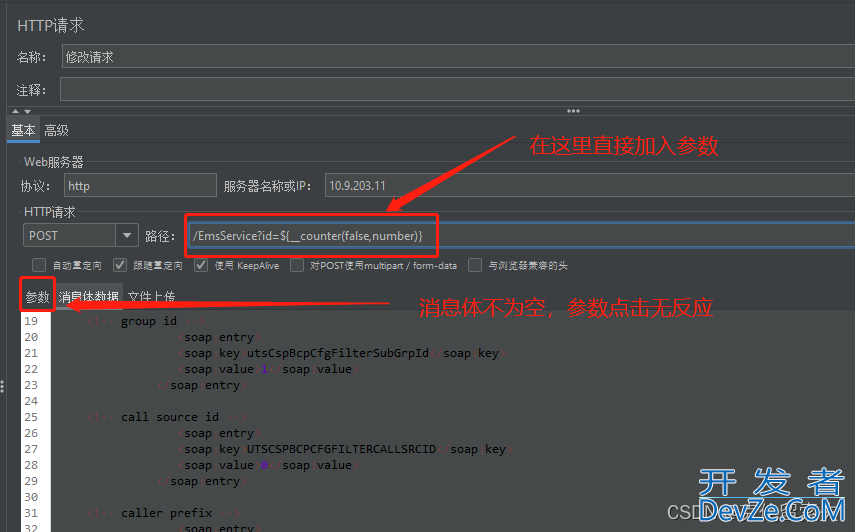The image size is (855, 532).
Task: Click the Web服务器 group label
Action: click(x=53, y=162)
